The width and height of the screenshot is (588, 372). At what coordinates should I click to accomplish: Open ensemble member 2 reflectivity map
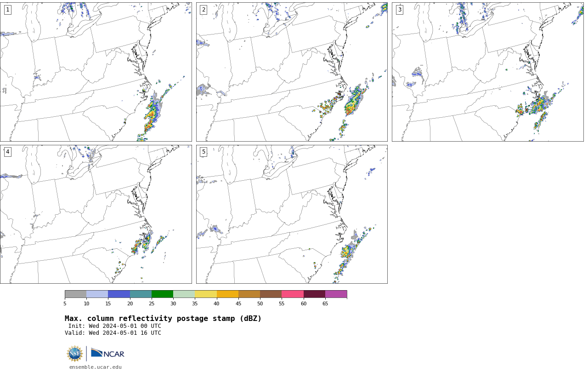(292, 72)
